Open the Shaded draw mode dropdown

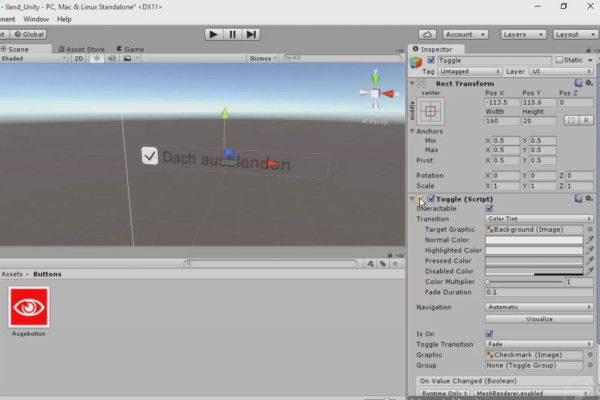pyautogui.click(x=34, y=59)
